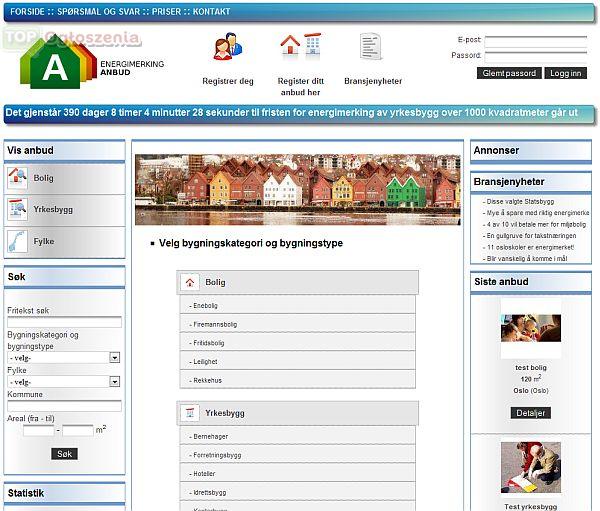Viewport: 600px width, 511px height.
Task: Click the red house icon beside Bolig heading
Action: pyautogui.click(x=190, y=282)
